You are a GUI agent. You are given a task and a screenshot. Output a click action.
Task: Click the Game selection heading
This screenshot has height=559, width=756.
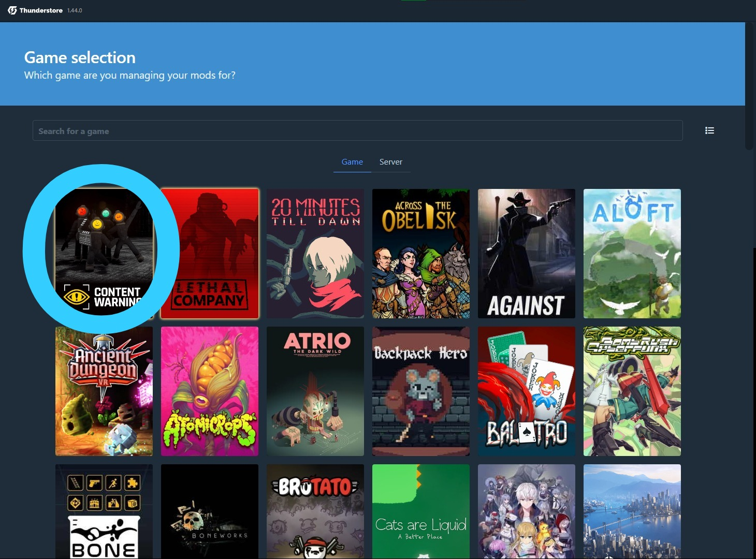[80, 57]
